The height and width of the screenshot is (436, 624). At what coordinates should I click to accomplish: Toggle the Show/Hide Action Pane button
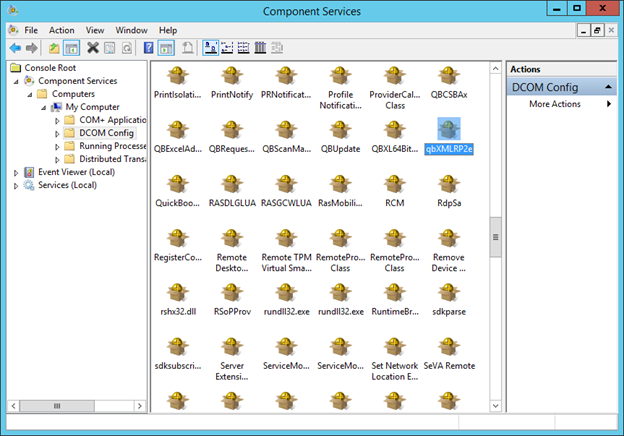167,47
